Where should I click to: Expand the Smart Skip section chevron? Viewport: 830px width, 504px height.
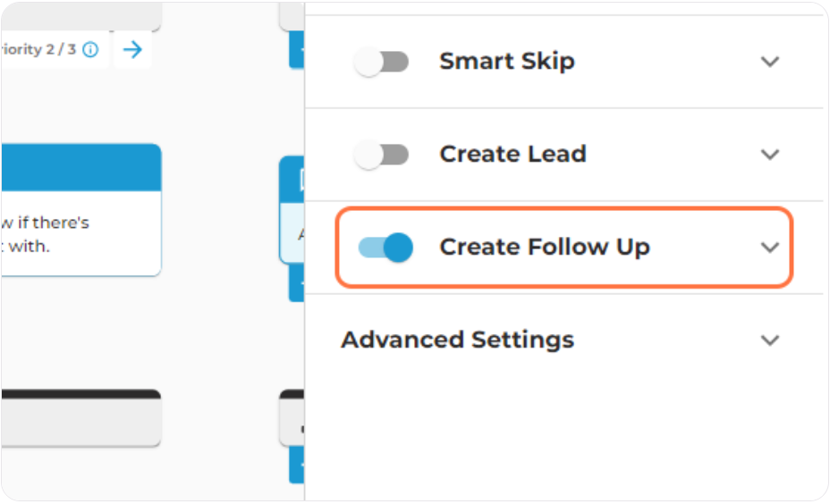(770, 62)
